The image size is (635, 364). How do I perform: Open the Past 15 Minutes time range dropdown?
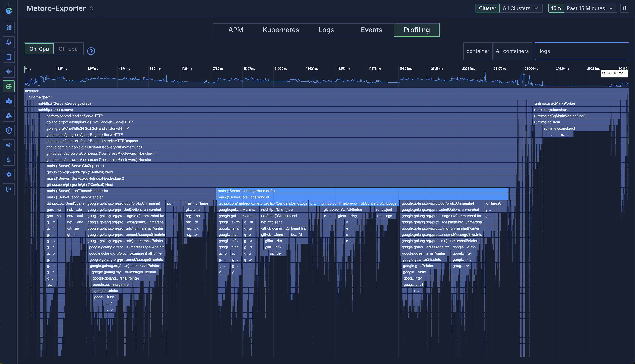tap(589, 8)
